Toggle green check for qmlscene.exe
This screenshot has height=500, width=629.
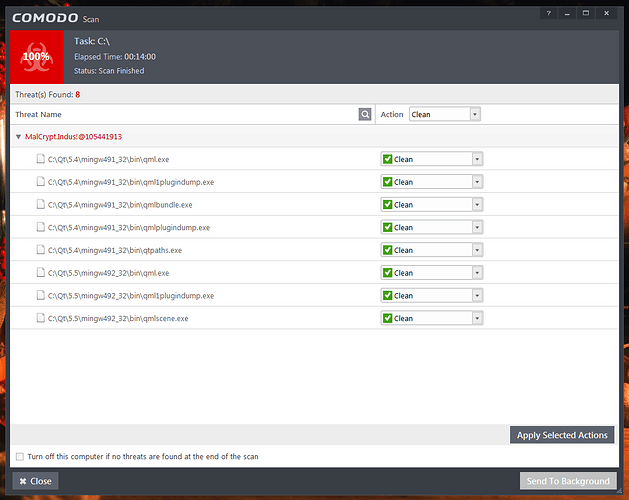[x=388, y=318]
